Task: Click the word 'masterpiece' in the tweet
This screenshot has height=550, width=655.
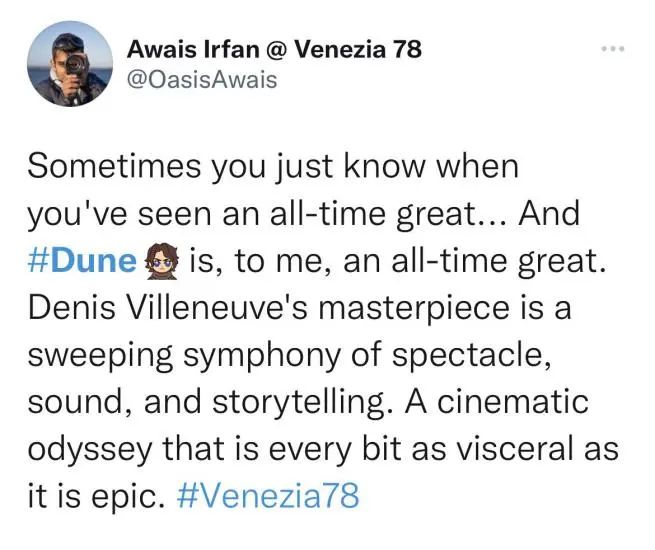Action: point(414,310)
